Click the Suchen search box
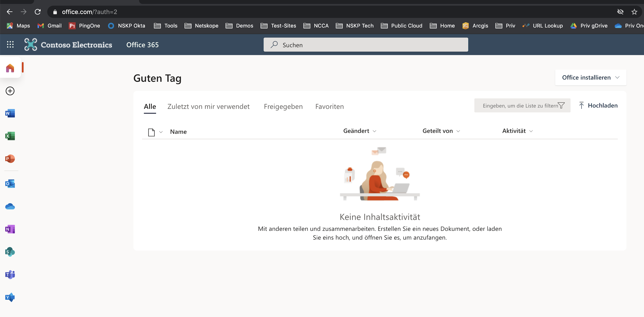The width and height of the screenshot is (644, 317). click(x=366, y=45)
